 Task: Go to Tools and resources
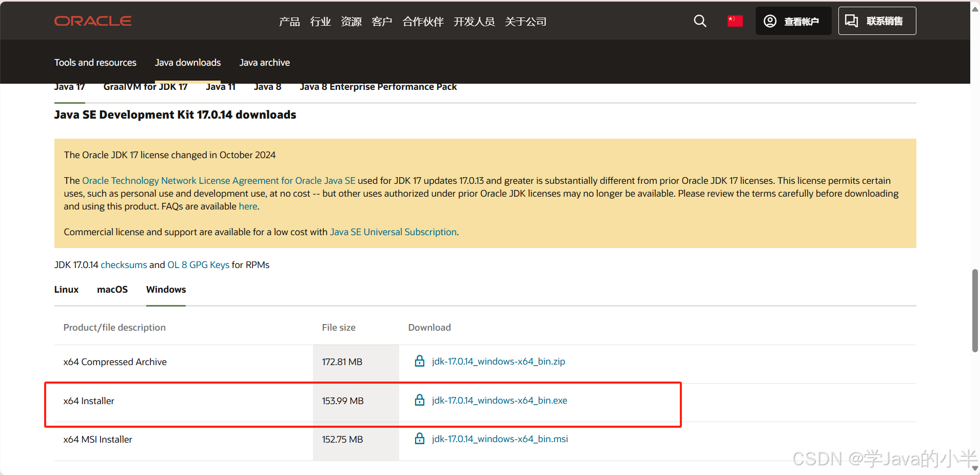95,63
